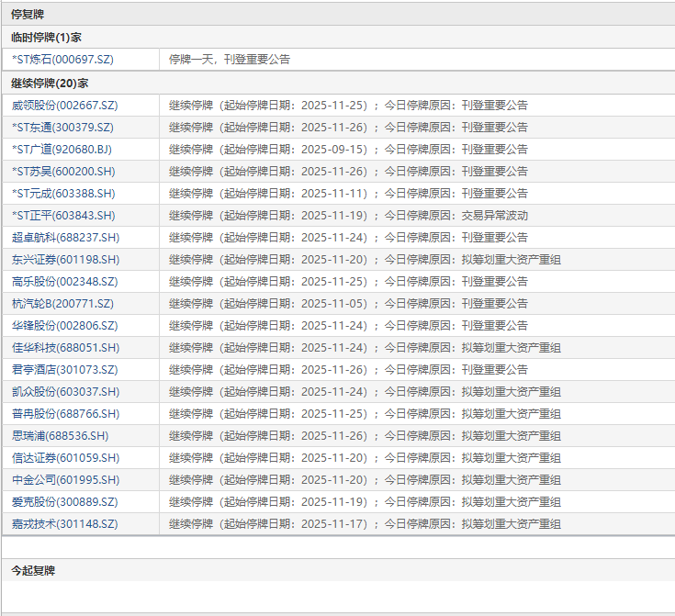Open the 东兴证券(601198.SH) stock link

(65, 260)
